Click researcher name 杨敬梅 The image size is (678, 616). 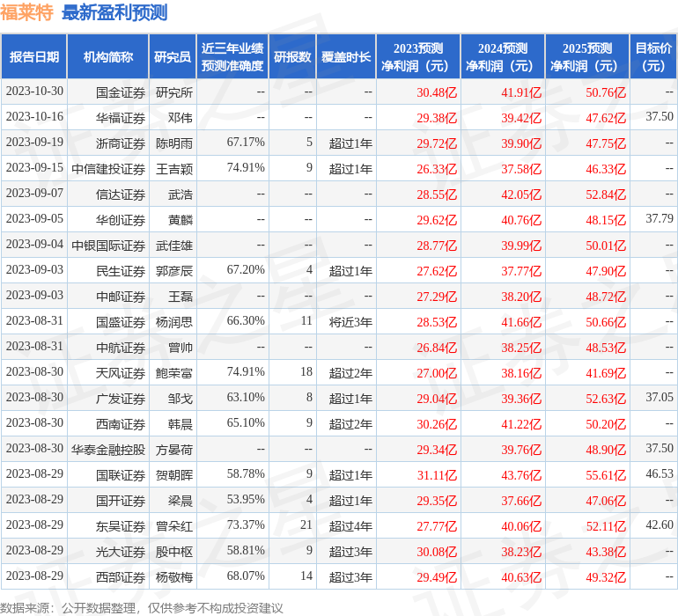174,577
